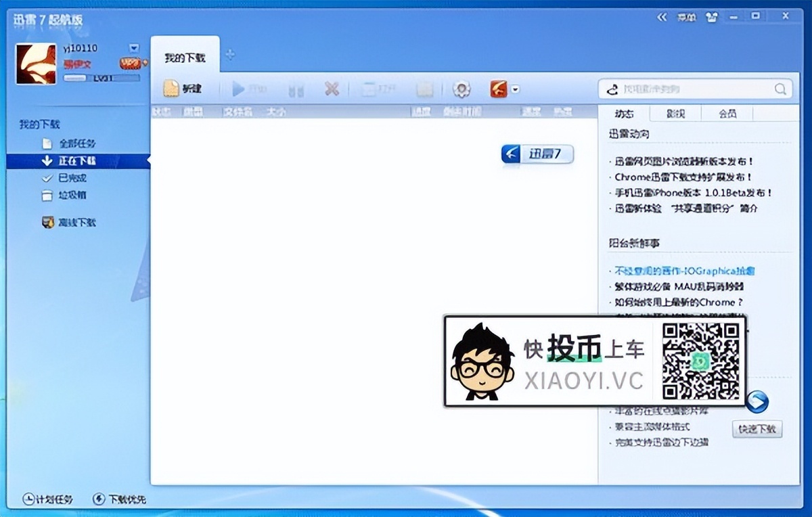Expand the dropdown arrow beside red bird icon
The width and height of the screenshot is (812, 517).
coord(516,89)
